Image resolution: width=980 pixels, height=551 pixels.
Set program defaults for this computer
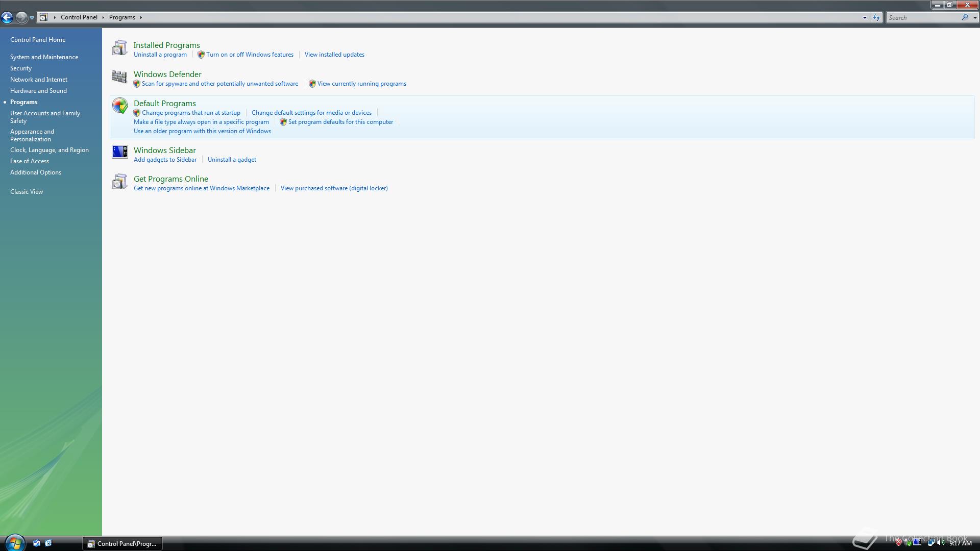click(340, 122)
